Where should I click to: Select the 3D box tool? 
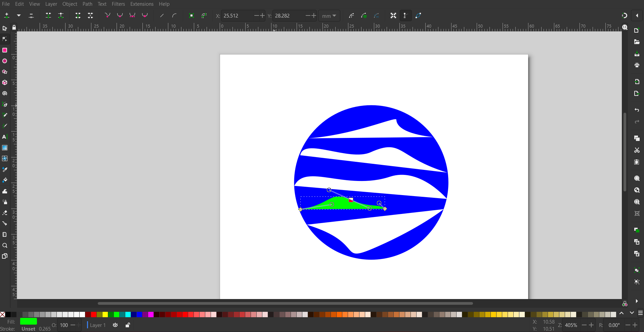coord(5,82)
